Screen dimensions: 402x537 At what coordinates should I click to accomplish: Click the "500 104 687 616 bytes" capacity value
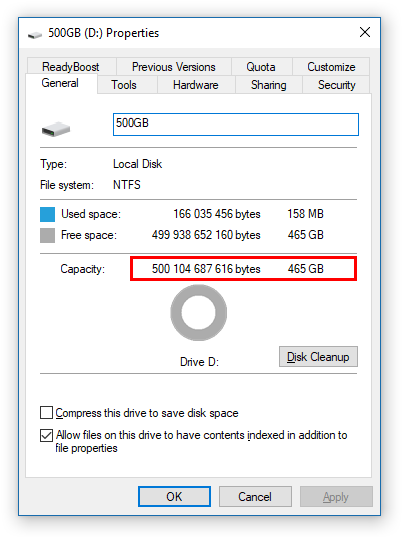tap(206, 269)
